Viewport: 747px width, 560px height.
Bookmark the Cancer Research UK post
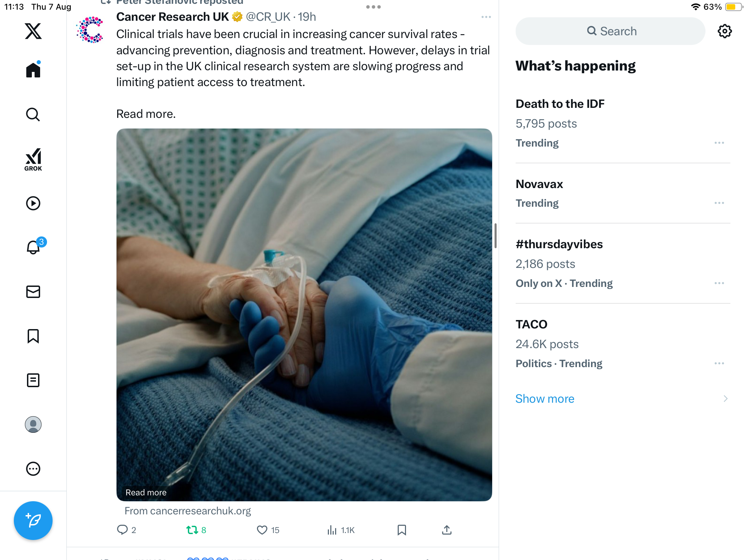pyautogui.click(x=402, y=530)
